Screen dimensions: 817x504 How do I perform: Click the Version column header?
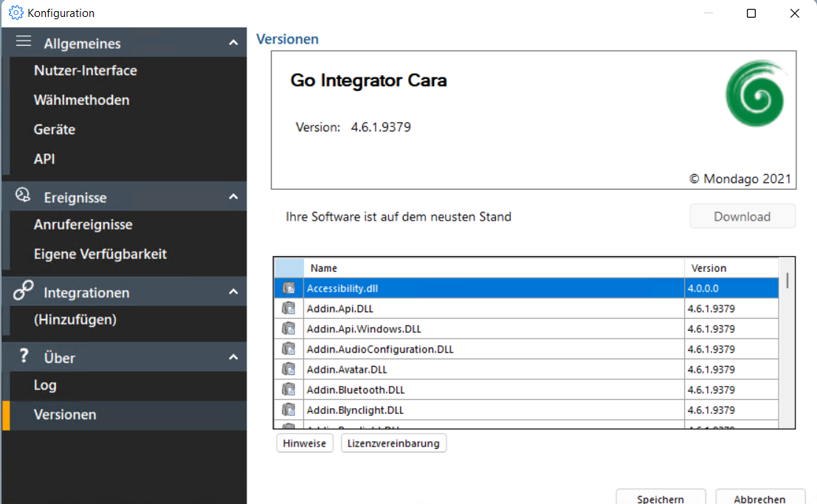click(x=731, y=268)
